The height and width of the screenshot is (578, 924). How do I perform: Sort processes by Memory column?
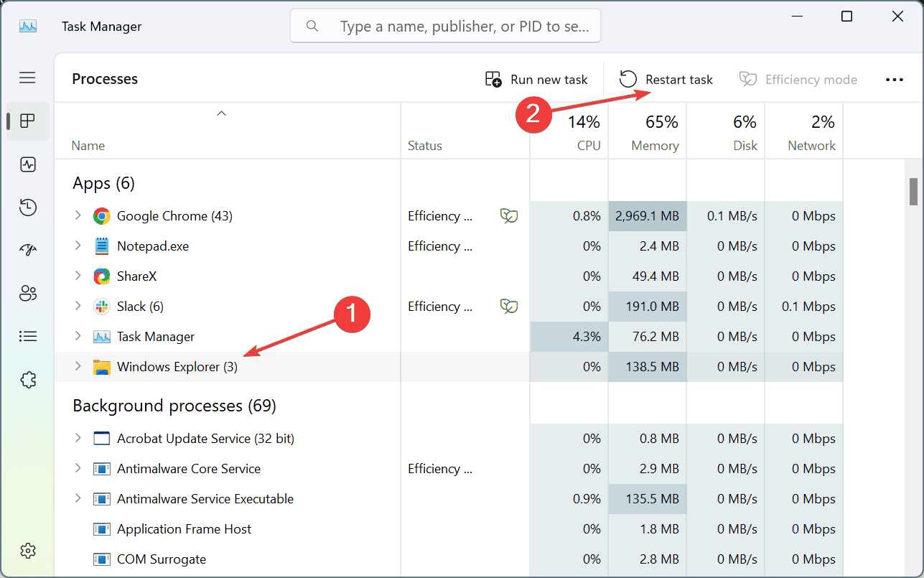click(648, 131)
